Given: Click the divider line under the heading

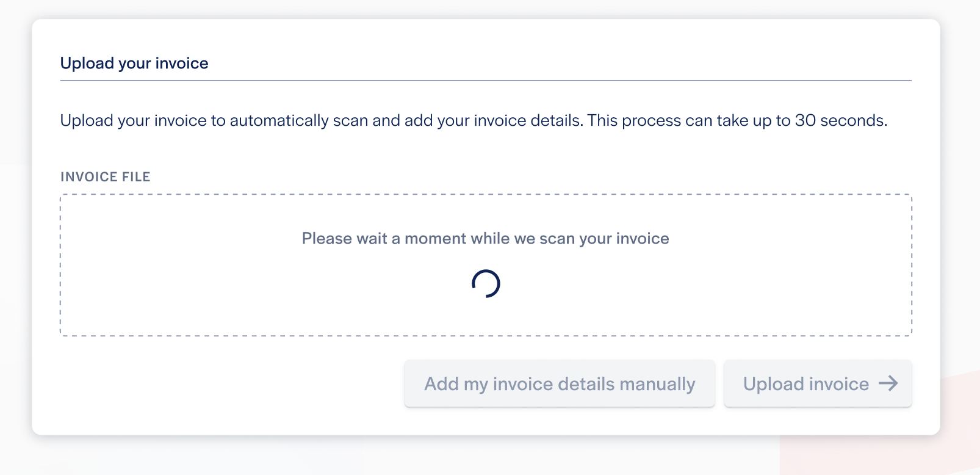Looking at the screenshot, I should click(x=486, y=78).
